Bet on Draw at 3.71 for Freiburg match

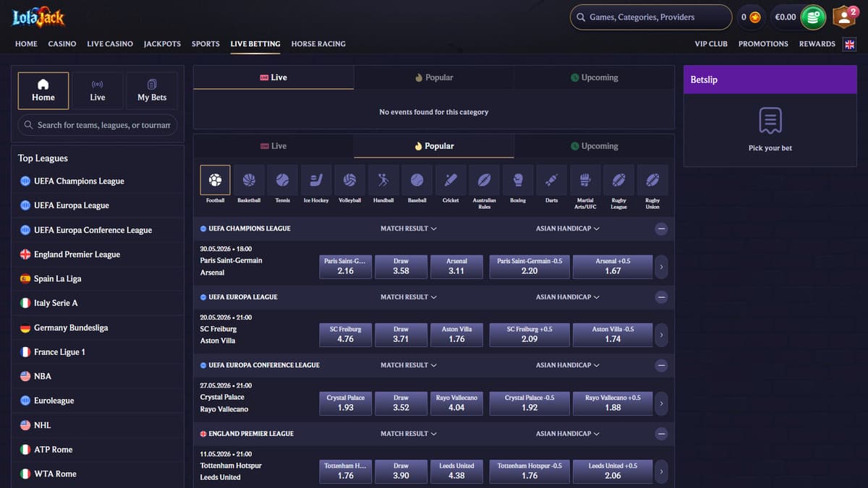401,335
